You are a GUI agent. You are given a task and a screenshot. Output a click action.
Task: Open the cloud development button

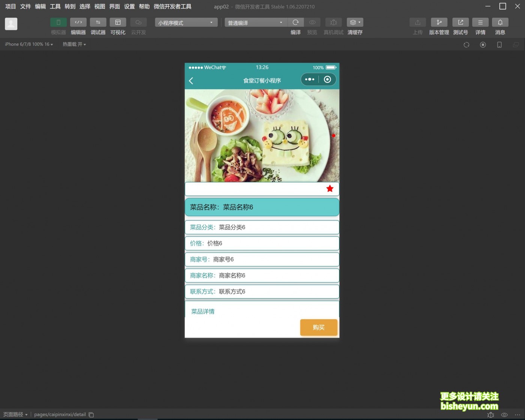coord(138,22)
